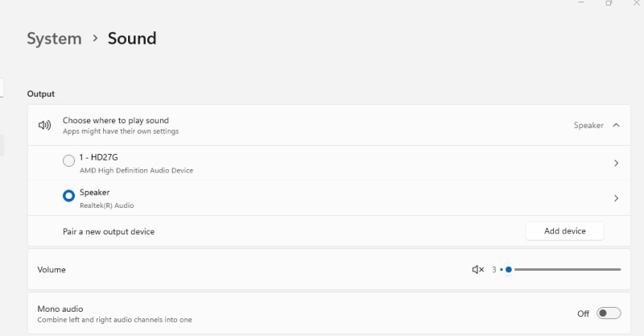Click the AMD High Definition Audio Device row

coord(322,163)
